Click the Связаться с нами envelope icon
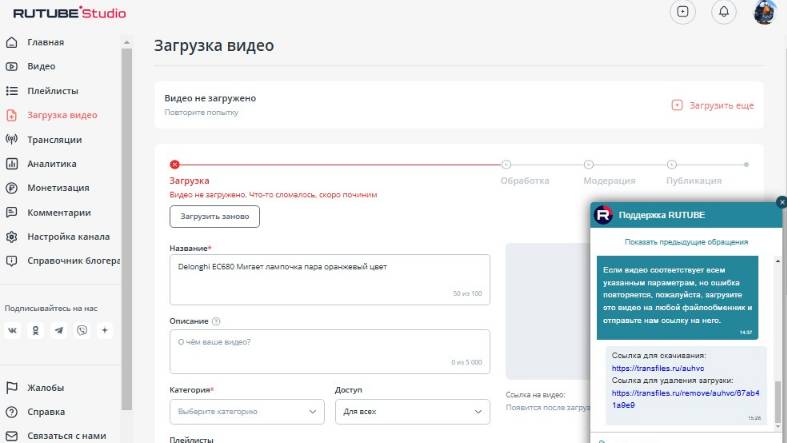 pyautogui.click(x=12, y=436)
